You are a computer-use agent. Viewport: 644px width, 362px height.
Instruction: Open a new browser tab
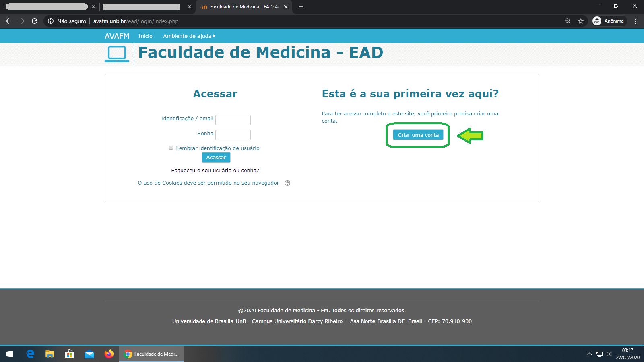(x=301, y=7)
